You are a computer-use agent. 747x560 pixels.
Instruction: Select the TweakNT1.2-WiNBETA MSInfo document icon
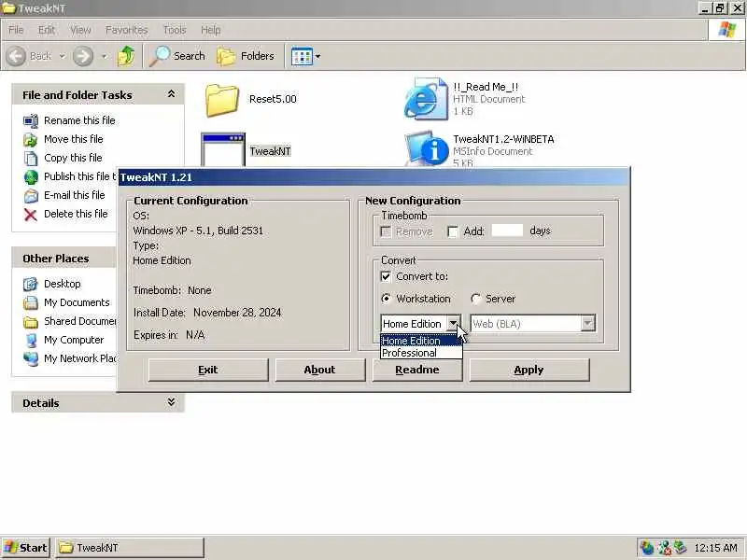coord(427,149)
